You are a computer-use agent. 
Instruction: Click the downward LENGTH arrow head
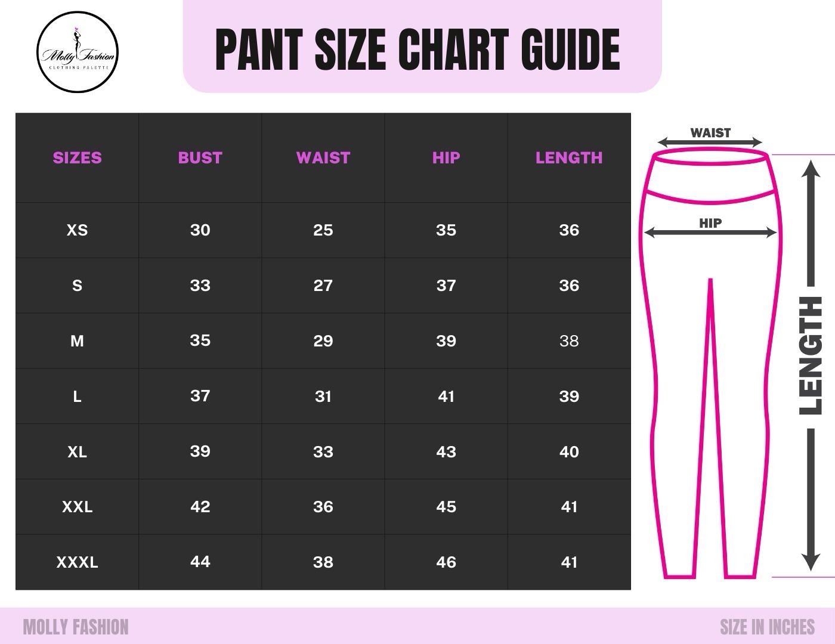pyautogui.click(x=811, y=561)
